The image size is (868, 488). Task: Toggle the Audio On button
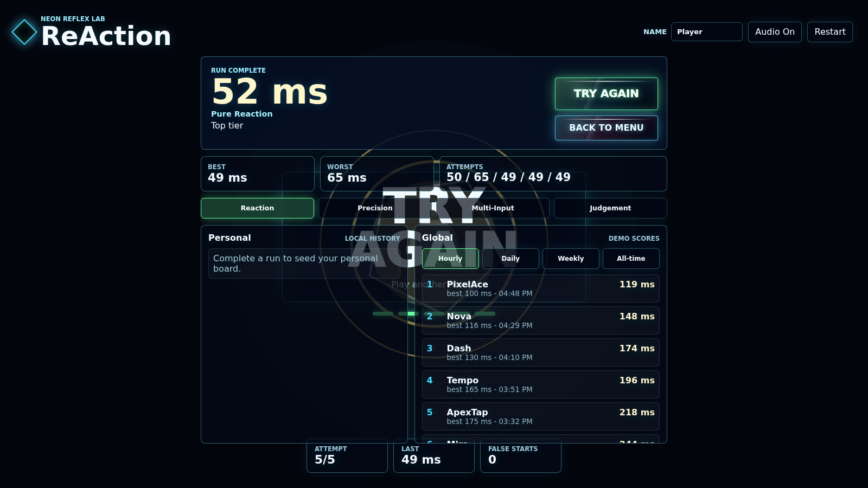tap(775, 32)
